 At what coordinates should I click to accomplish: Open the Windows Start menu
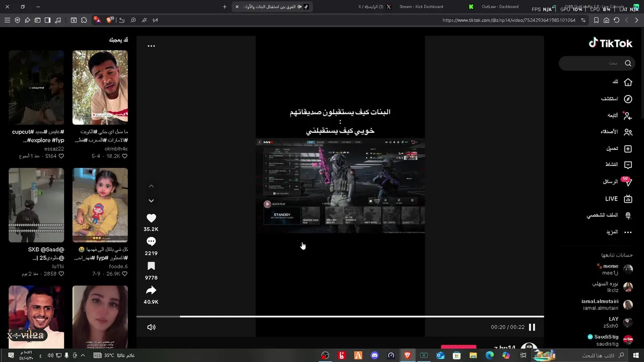tap(636, 355)
